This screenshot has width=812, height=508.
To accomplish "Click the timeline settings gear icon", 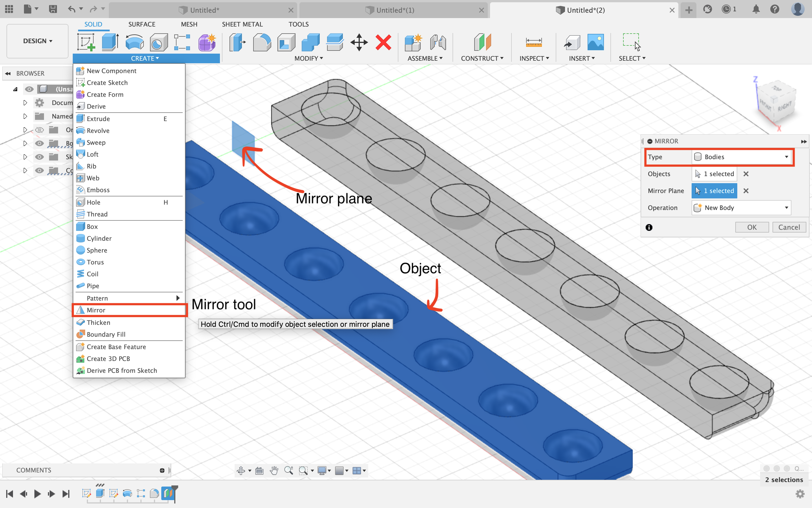I will (x=800, y=494).
